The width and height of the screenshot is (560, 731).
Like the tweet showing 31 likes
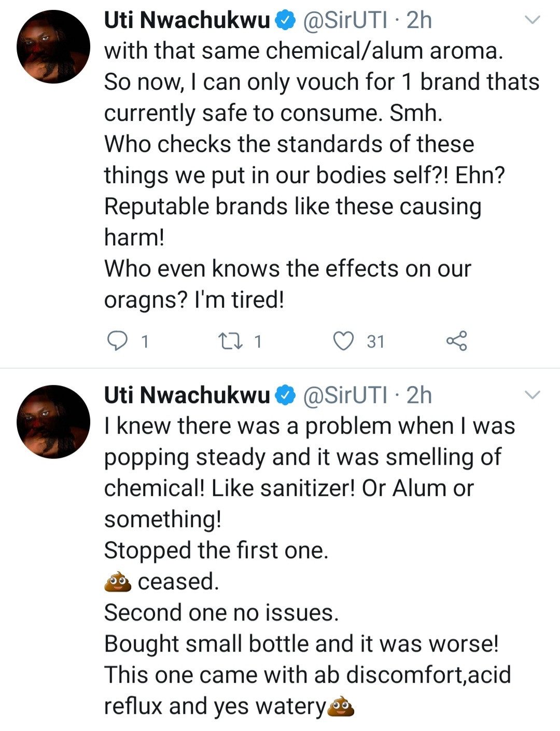[343, 341]
